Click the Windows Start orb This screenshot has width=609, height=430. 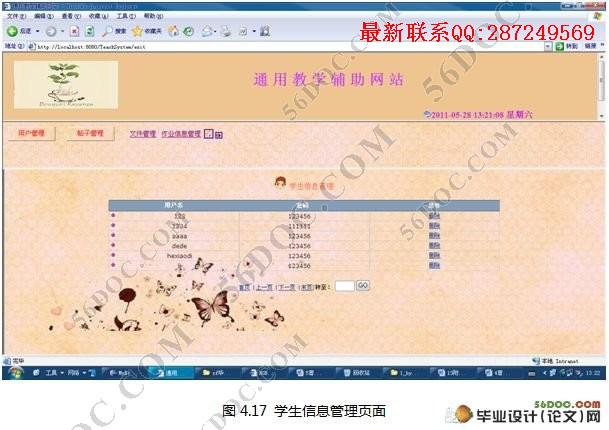tap(15, 373)
